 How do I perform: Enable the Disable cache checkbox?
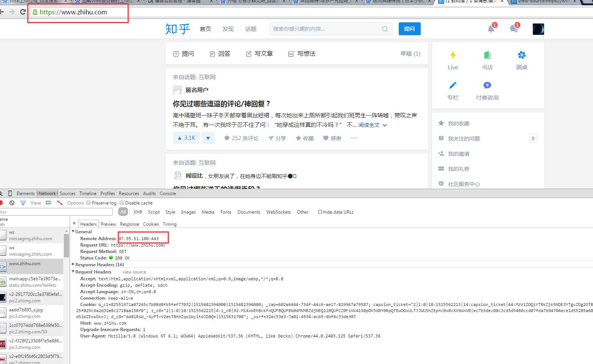click(122, 203)
